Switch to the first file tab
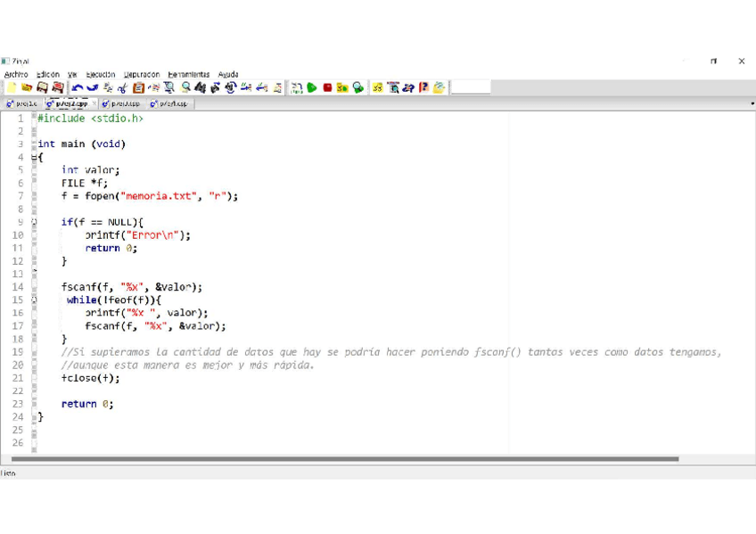This screenshot has height=534, width=756. (21, 104)
